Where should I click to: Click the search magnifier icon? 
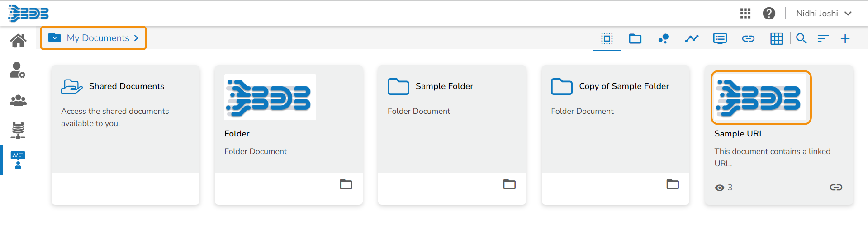[801, 39]
